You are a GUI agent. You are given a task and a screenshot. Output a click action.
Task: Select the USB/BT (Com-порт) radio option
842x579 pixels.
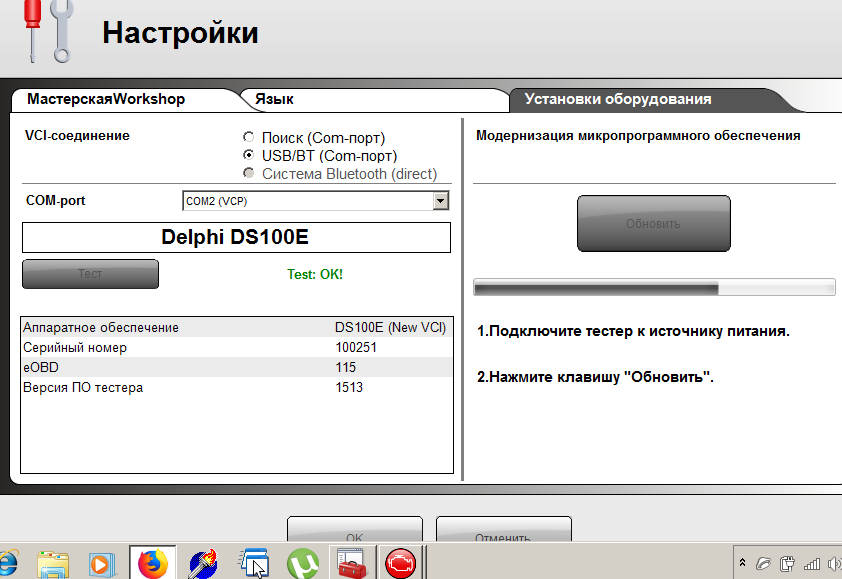[x=248, y=155]
